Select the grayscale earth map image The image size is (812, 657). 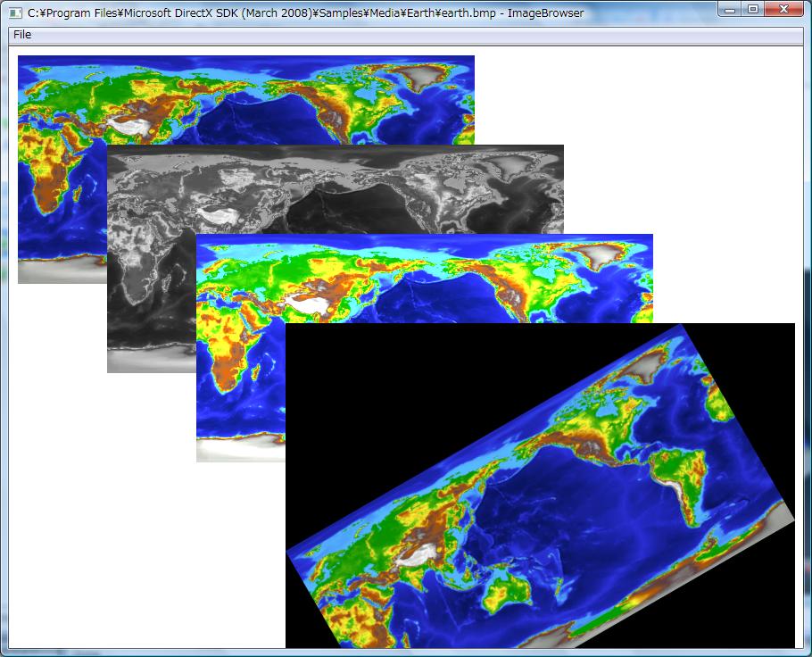pos(335,189)
